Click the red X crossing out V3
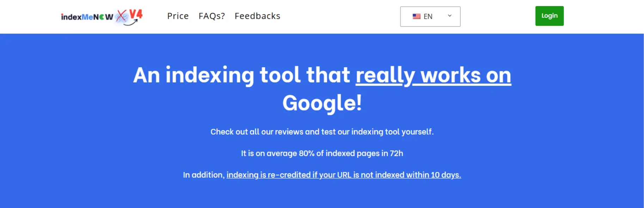644x208 pixels. tap(122, 16)
